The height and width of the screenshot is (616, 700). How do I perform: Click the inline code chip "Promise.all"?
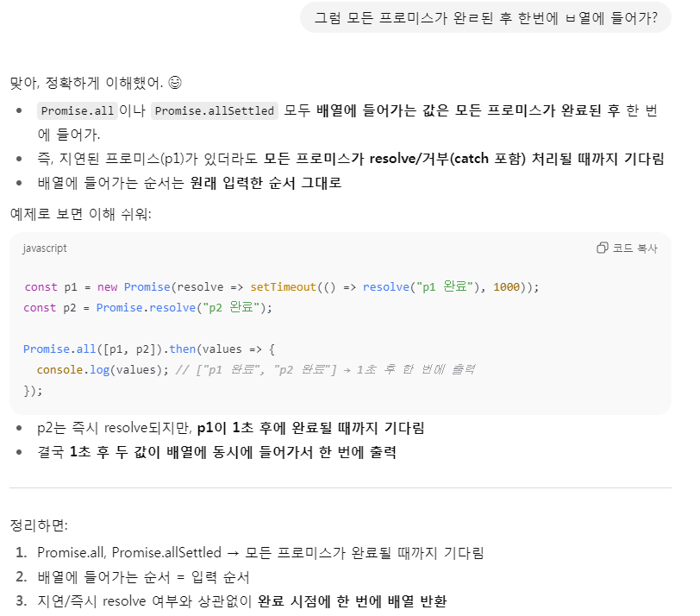(77, 110)
